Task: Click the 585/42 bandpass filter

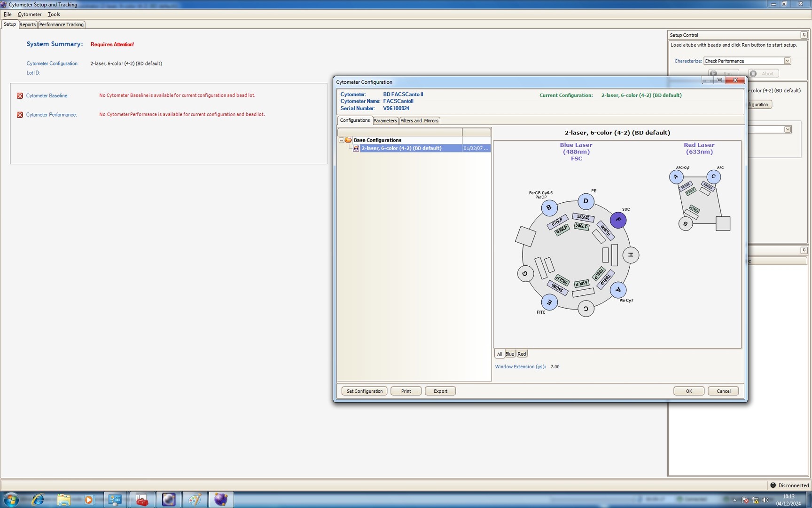Action: pyautogui.click(x=583, y=217)
